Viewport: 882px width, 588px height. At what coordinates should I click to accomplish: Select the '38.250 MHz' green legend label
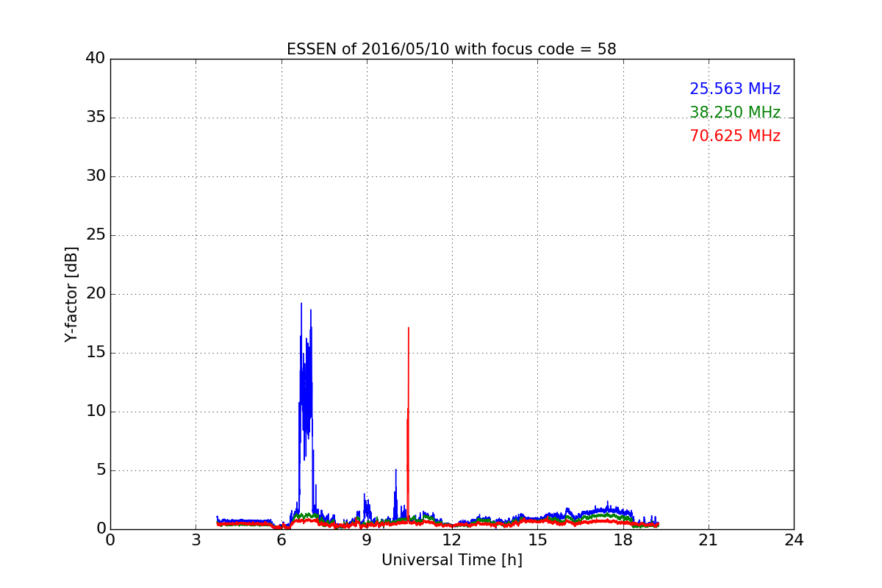point(735,112)
